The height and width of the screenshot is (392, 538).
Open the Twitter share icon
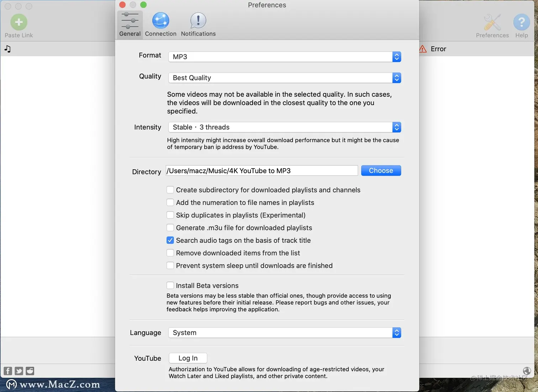coord(19,371)
